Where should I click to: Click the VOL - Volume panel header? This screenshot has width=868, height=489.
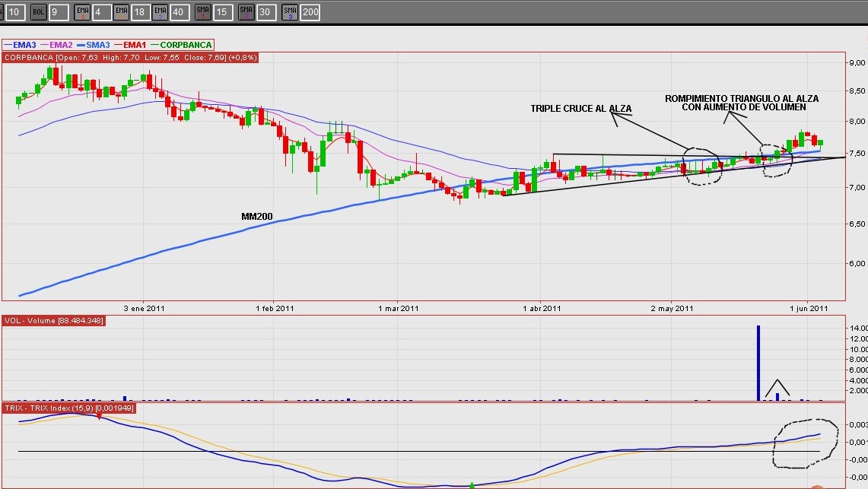point(54,321)
